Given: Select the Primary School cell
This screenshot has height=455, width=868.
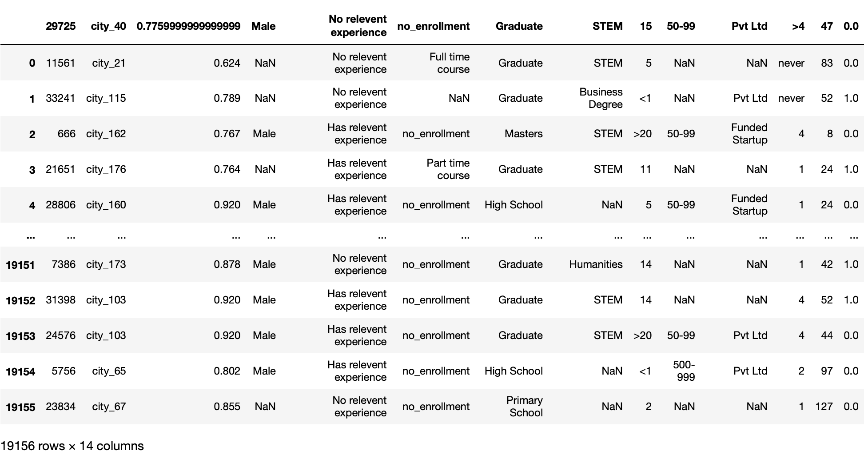Looking at the screenshot, I should point(524,407).
